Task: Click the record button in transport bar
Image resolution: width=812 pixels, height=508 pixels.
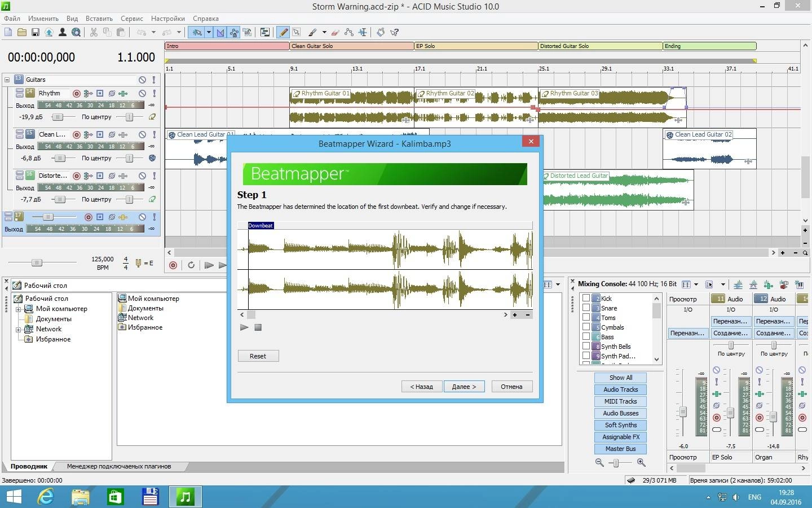Action: (173, 265)
